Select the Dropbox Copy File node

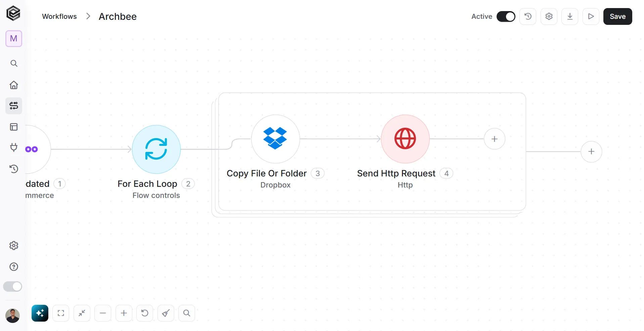[x=275, y=139]
